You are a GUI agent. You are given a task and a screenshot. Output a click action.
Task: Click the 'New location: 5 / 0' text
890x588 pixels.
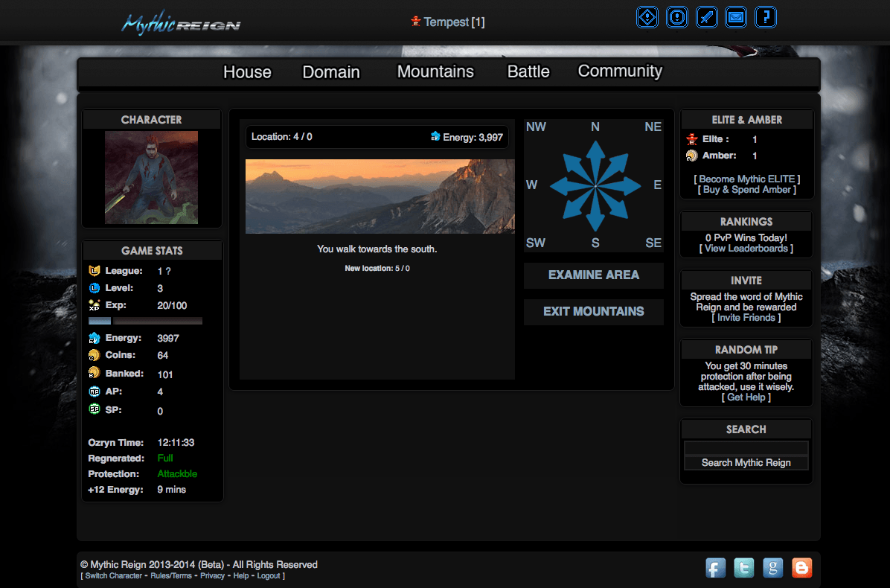coord(377,269)
